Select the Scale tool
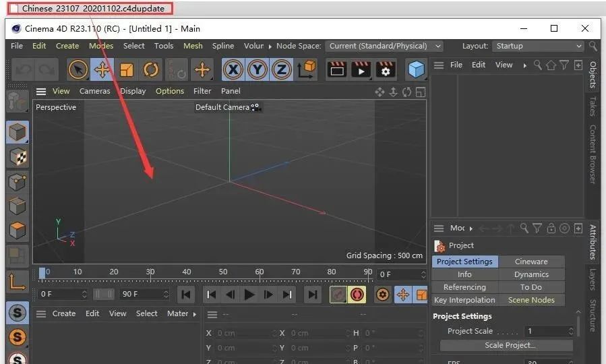 coord(126,70)
